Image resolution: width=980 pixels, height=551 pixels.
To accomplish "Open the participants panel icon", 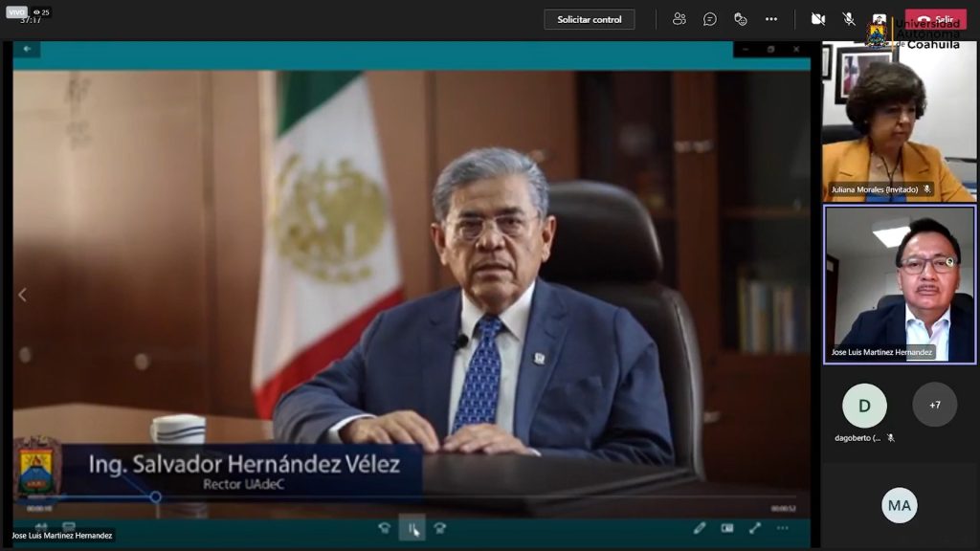I will click(679, 19).
